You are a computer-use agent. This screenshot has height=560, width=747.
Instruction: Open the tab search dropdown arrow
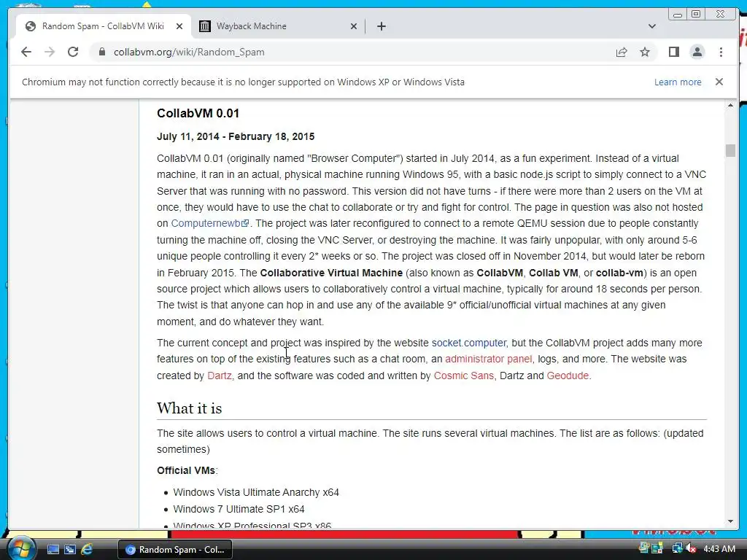[x=652, y=26]
